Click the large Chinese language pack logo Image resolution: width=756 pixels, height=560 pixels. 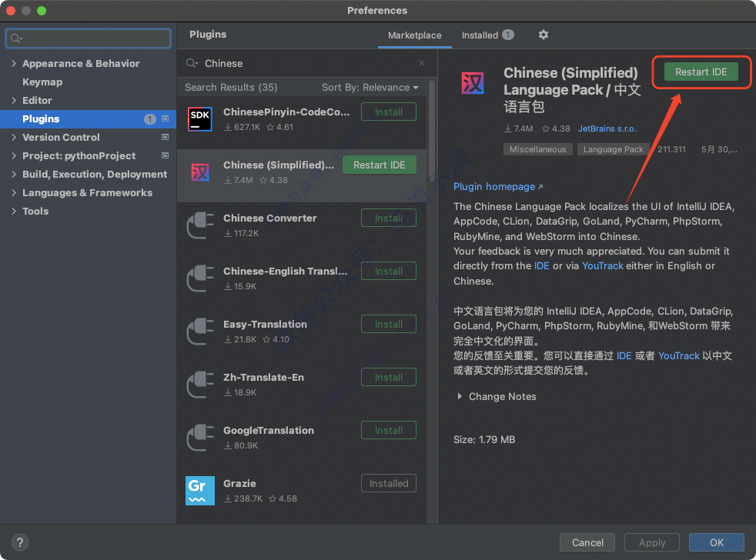pos(473,83)
